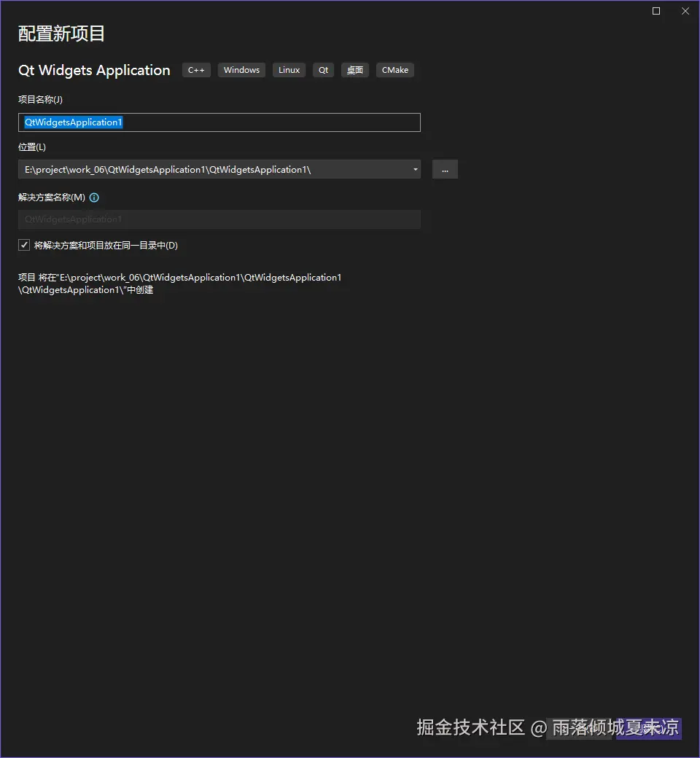Screen dimensions: 700x758
Task: Click into the 项目名称 input field
Action: pyautogui.click(x=219, y=122)
